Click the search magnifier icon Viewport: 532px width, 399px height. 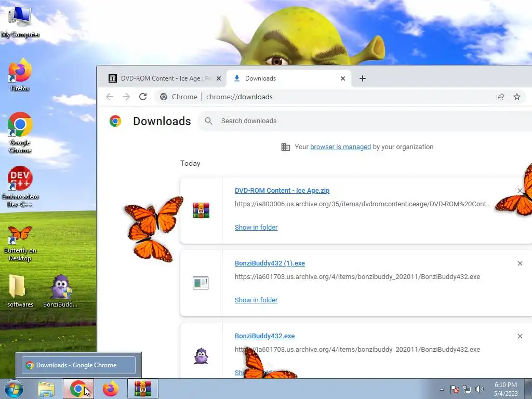(x=209, y=121)
